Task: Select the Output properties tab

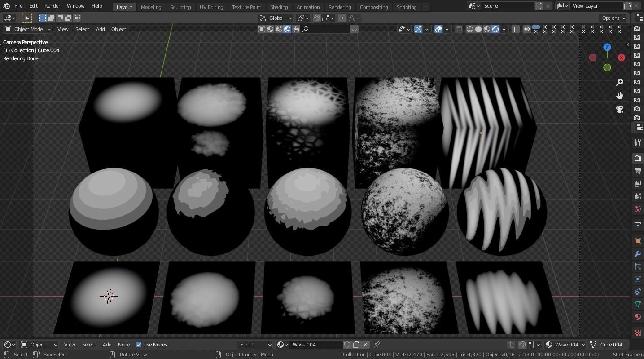Action: [x=636, y=171]
